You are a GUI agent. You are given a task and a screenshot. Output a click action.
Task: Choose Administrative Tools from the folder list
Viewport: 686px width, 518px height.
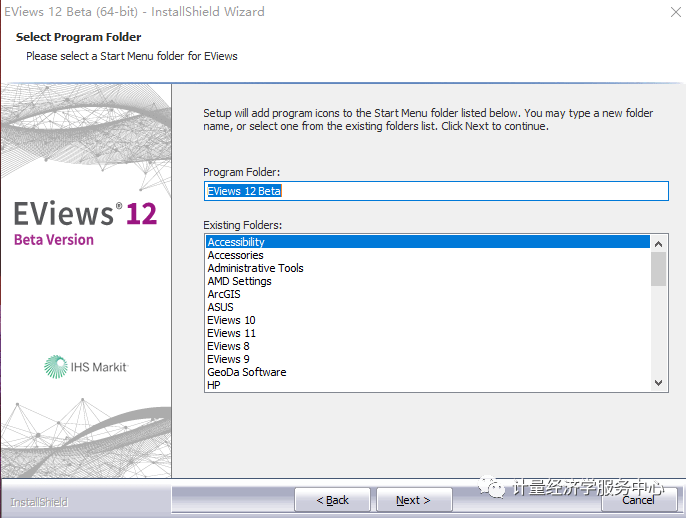(x=255, y=268)
